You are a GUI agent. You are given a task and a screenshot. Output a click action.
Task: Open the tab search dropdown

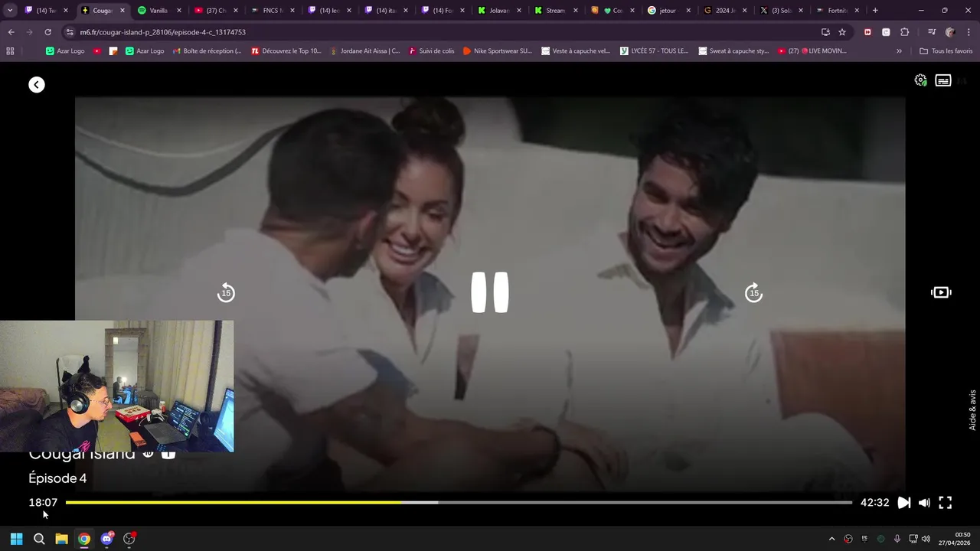[x=10, y=11]
